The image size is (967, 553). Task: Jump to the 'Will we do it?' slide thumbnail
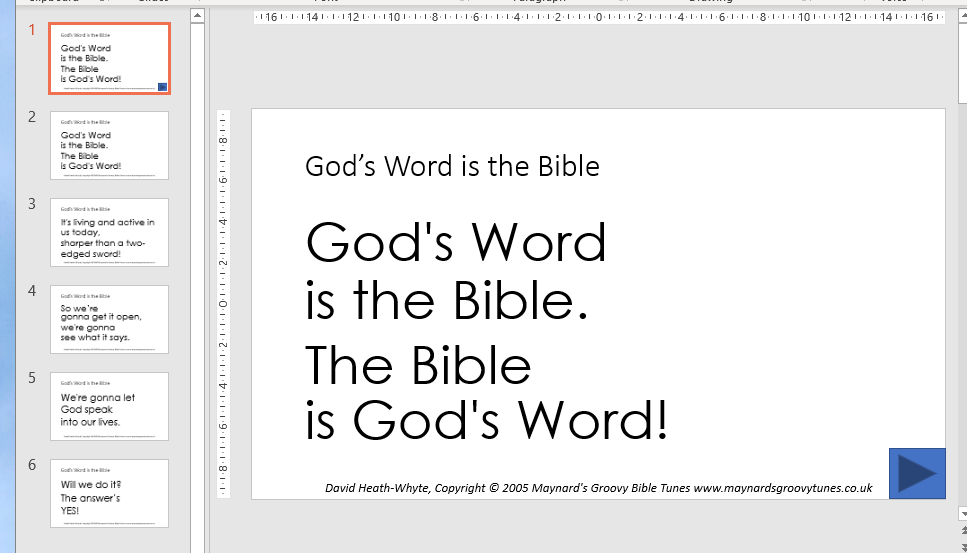[x=109, y=494]
